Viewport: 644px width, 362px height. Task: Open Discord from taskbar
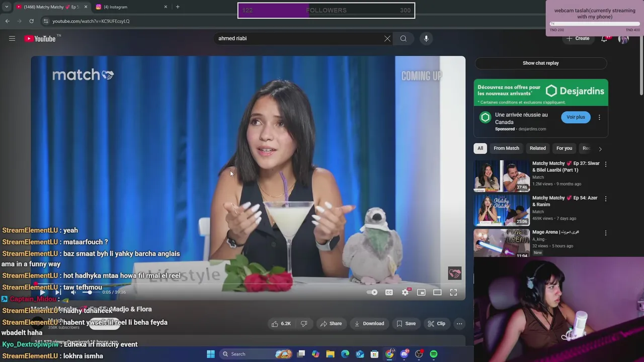point(404,354)
